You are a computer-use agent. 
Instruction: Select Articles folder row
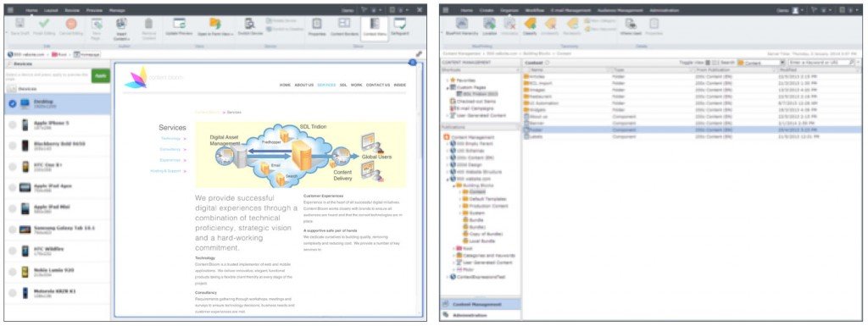point(692,77)
